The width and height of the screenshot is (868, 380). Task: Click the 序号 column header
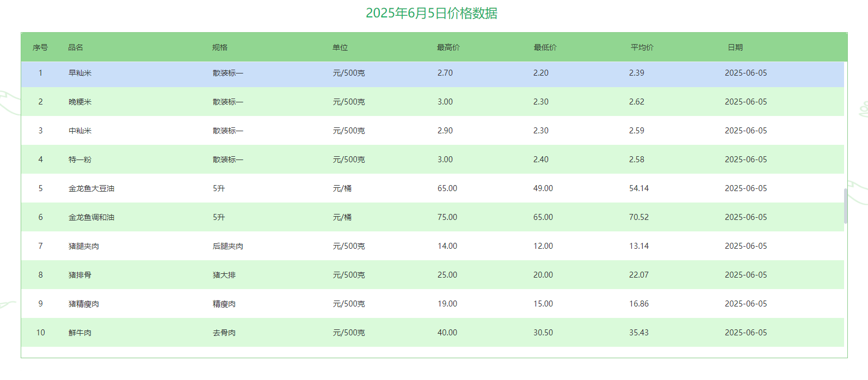click(40, 47)
